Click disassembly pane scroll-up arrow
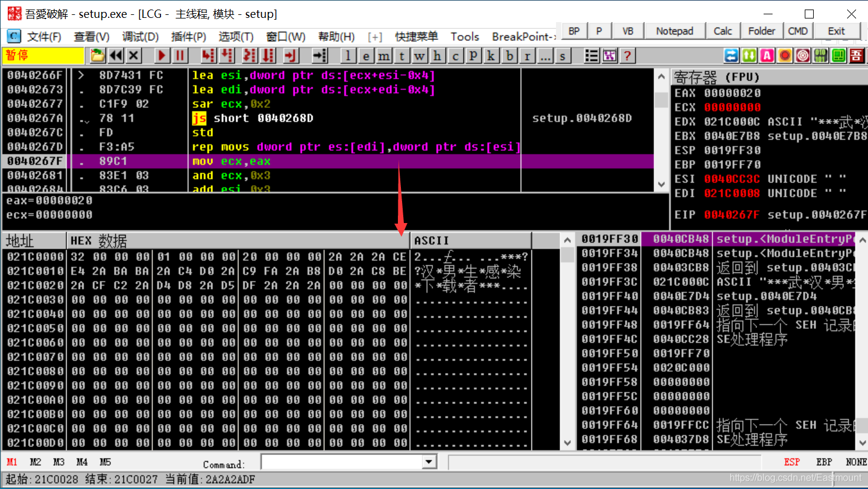Image resolution: width=868 pixels, height=489 pixels. [661, 76]
